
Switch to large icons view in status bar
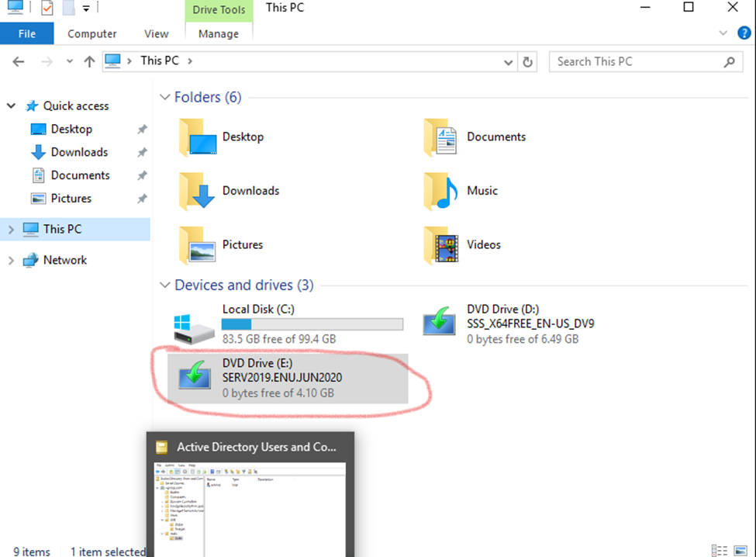click(740, 550)
